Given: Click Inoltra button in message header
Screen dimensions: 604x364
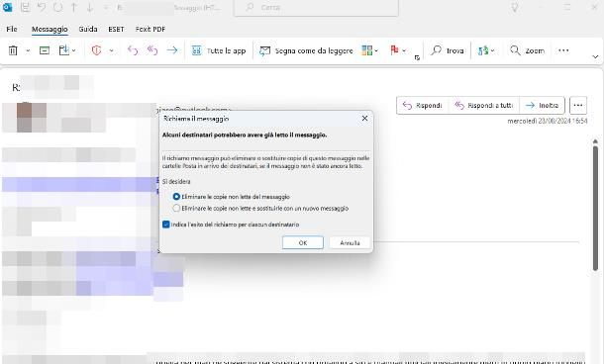Looking at the screenshot, I should [x=542, y=105].
